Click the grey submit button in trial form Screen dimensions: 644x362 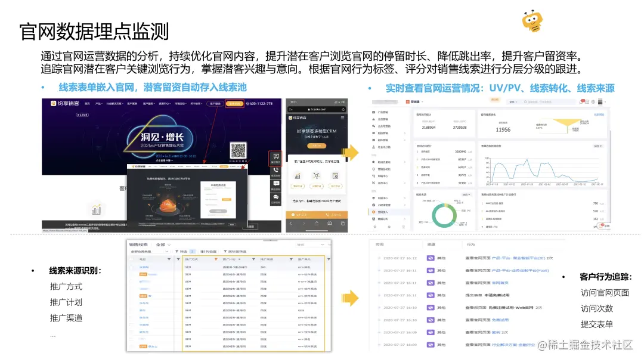[218, 211]
